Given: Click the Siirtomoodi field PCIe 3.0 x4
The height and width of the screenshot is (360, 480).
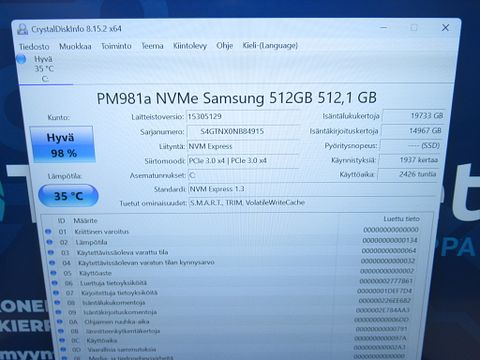Looking at the screenshot, I should click(x=244, y=161).
